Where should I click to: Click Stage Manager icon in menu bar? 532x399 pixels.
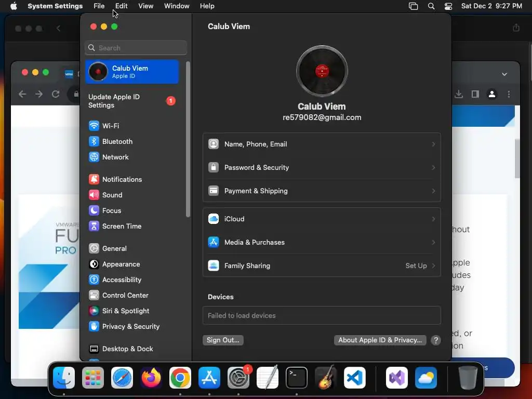click(413, 6)
